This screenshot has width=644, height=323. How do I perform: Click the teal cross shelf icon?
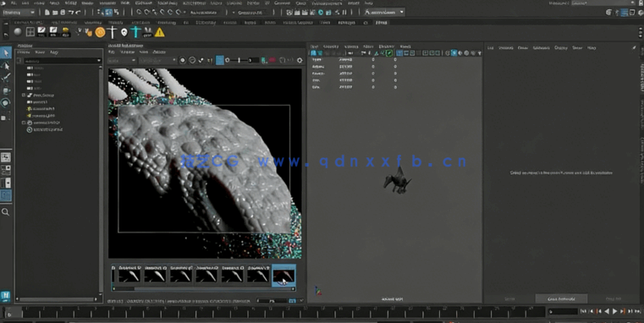(x=136, y=32)
